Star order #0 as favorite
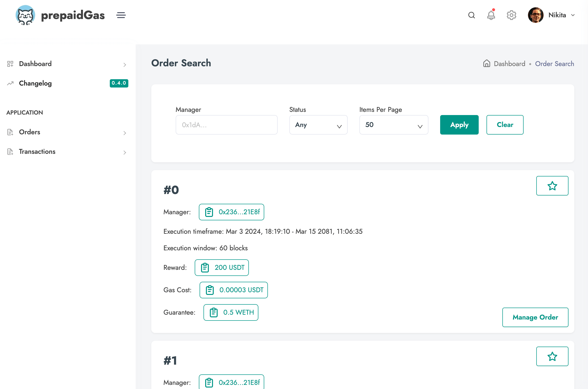This screenshot has height=389, width=588. (552, 186)
